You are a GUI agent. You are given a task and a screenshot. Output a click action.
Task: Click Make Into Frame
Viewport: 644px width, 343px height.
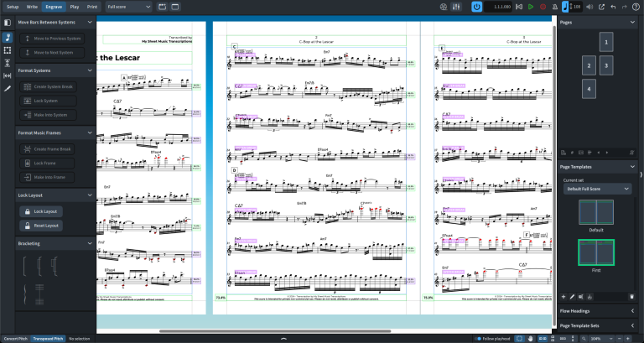(47, 177)
